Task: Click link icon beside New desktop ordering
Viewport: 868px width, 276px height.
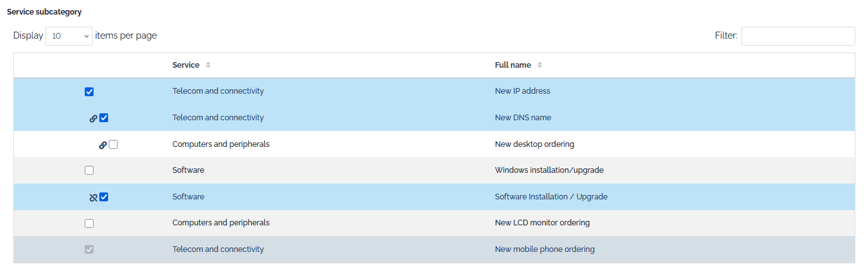Action: [103, 145]
